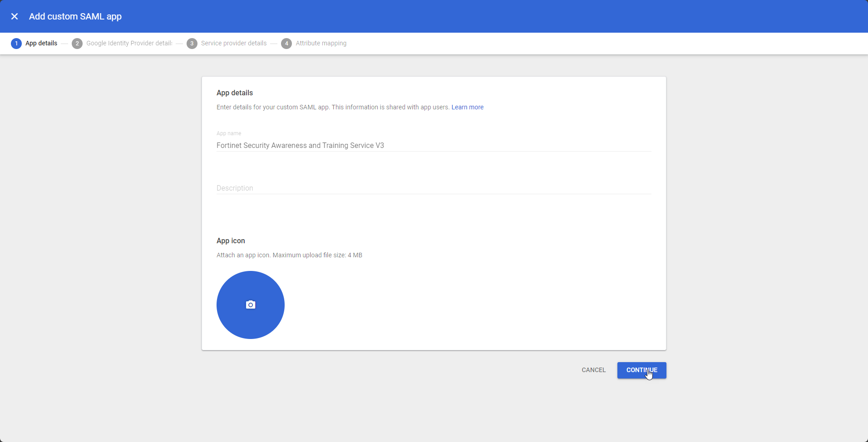Viewport: 868px width, 442px height.
Task: Close the Add custom SAML app dialog
Action: click(x=15, y=16)
